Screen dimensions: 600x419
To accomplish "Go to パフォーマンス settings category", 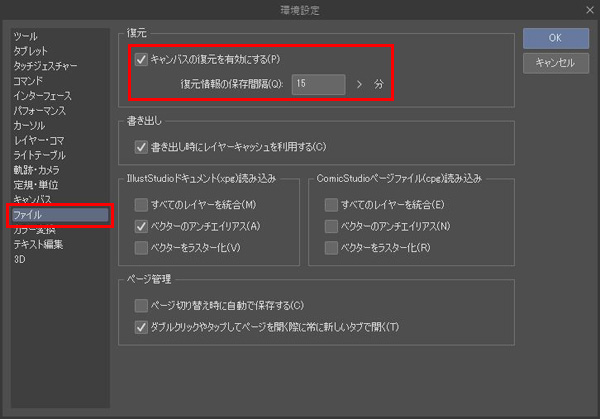I will [39, 110].
